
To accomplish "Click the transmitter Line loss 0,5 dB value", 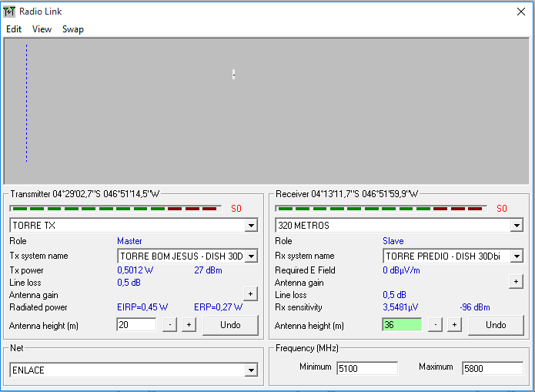I will (x=129, y=283).
